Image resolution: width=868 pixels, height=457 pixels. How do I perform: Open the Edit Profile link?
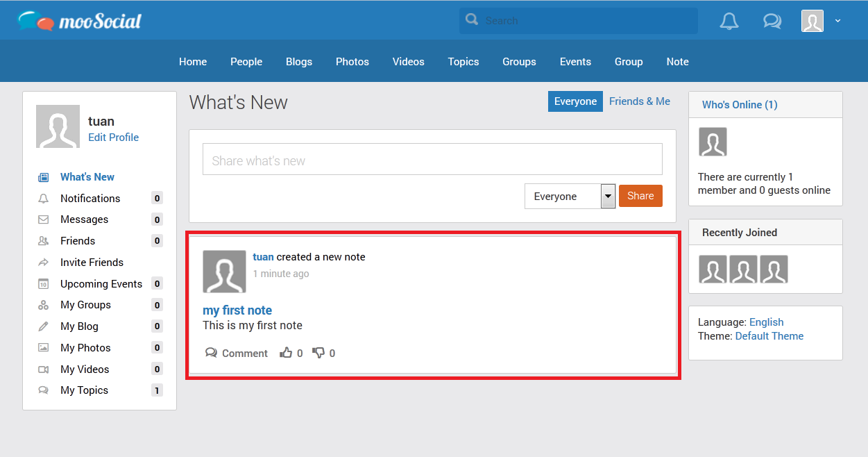(113, 138)
